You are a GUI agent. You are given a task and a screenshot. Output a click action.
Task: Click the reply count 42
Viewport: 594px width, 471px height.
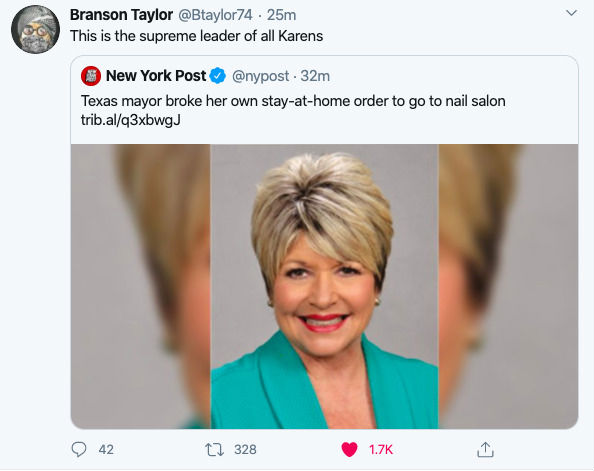point(106,450)
